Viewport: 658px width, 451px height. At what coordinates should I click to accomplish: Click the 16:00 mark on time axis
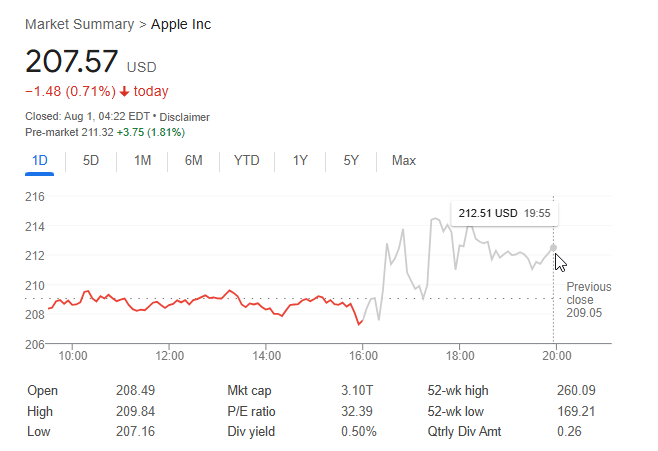click(x=363, y=355)
